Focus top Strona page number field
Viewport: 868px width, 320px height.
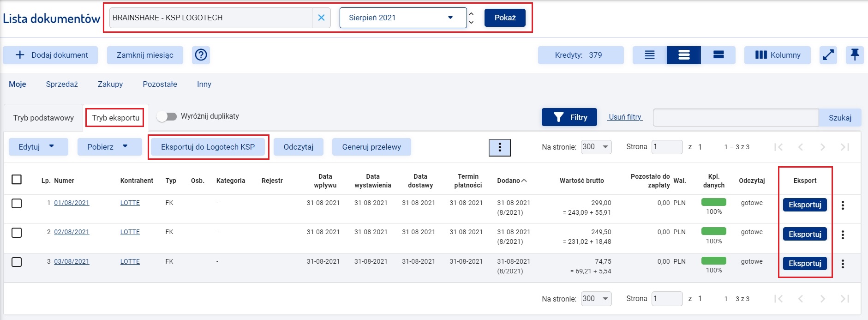pyautogui.click(x=667, y=147)
